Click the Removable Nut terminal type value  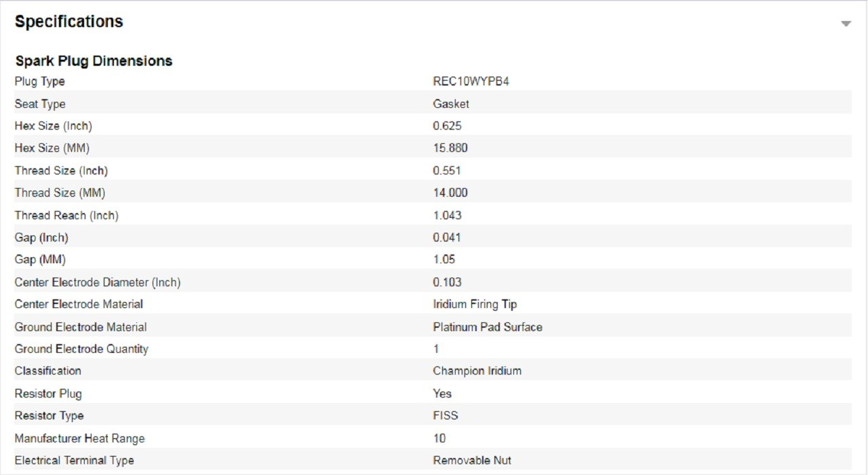[x=472, y=460]
